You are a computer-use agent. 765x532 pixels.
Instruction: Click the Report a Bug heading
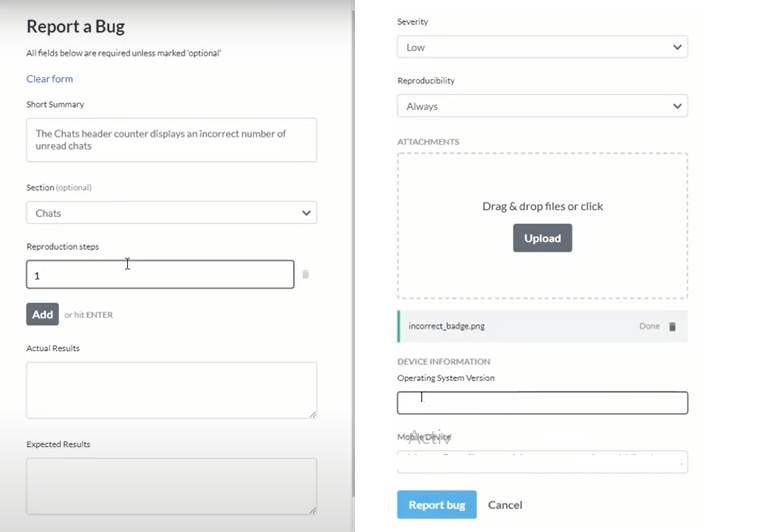click(x=76, y=26)
